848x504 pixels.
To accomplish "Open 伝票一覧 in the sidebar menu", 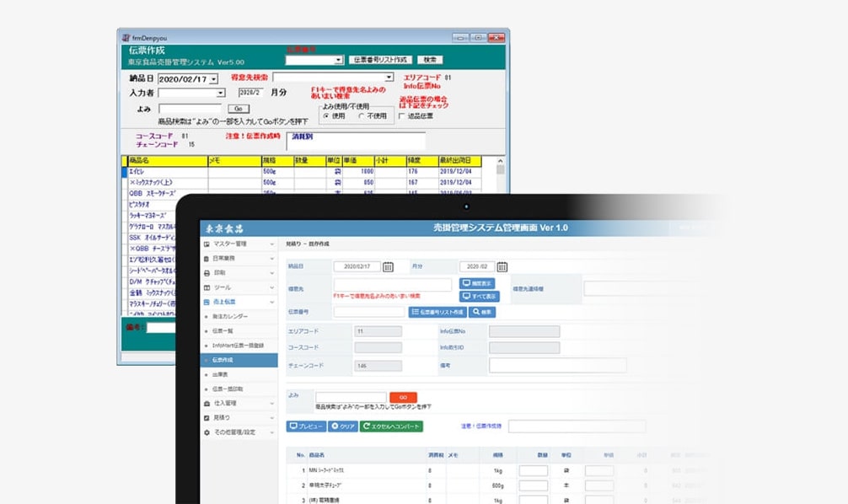I will pyautogui.click(x=223, y=331).
